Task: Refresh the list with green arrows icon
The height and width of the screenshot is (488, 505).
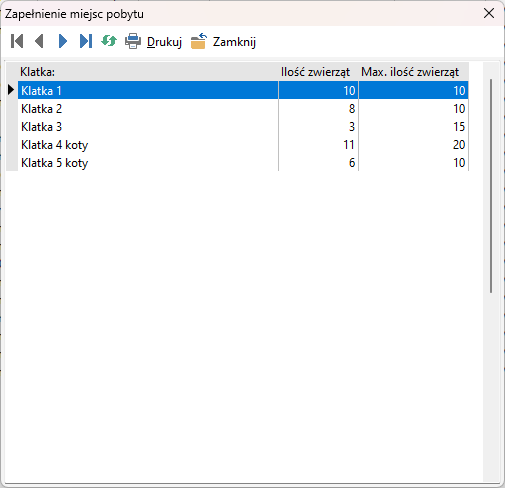Action: coord(109,41)
